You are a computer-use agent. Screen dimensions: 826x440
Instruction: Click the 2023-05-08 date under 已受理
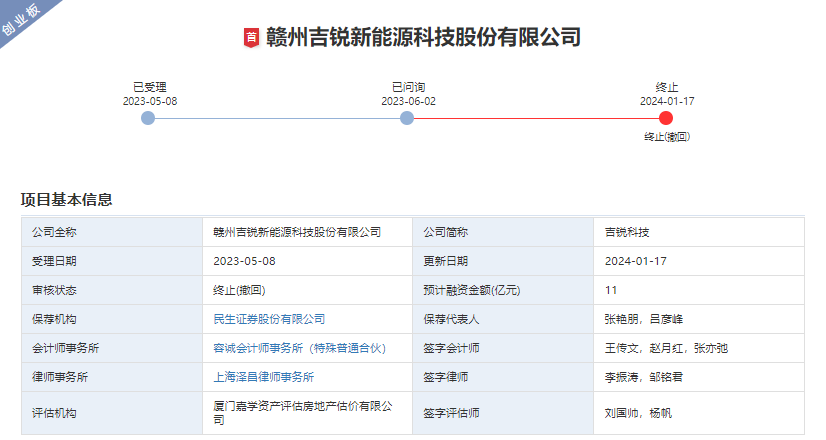coord(150,101)
